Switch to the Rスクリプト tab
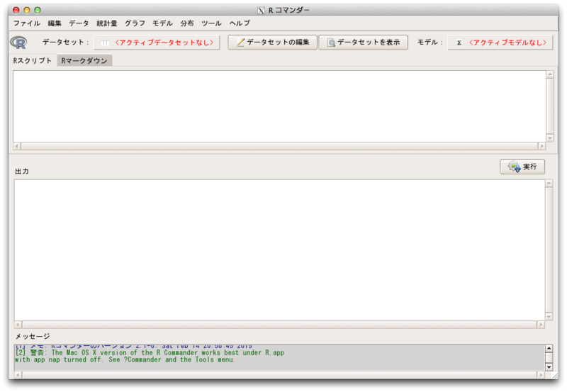Screen dimensions: 567x392 (33, 60)
